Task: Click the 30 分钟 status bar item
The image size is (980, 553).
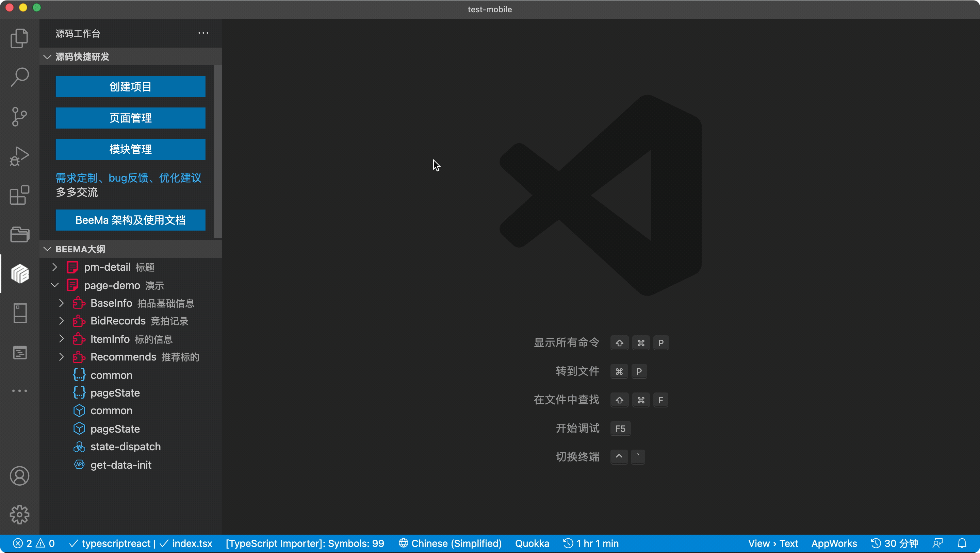Action: point(894,543)
